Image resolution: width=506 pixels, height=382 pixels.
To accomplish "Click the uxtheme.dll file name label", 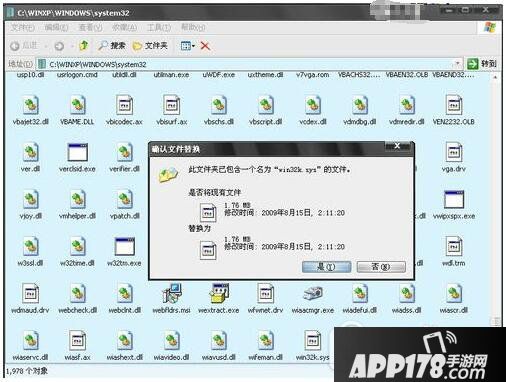I will click(265, 75).
